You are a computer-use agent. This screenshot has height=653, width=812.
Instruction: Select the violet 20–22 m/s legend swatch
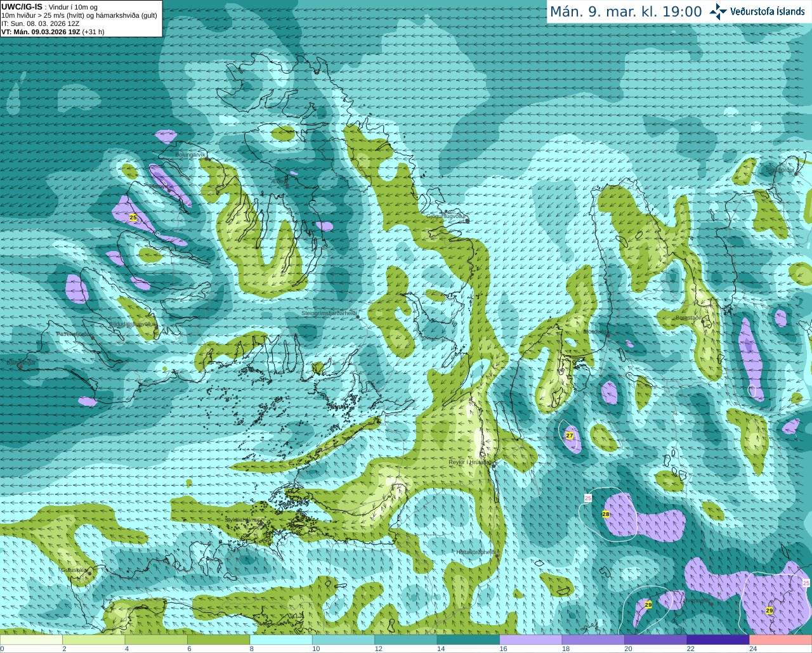point(655,640)
